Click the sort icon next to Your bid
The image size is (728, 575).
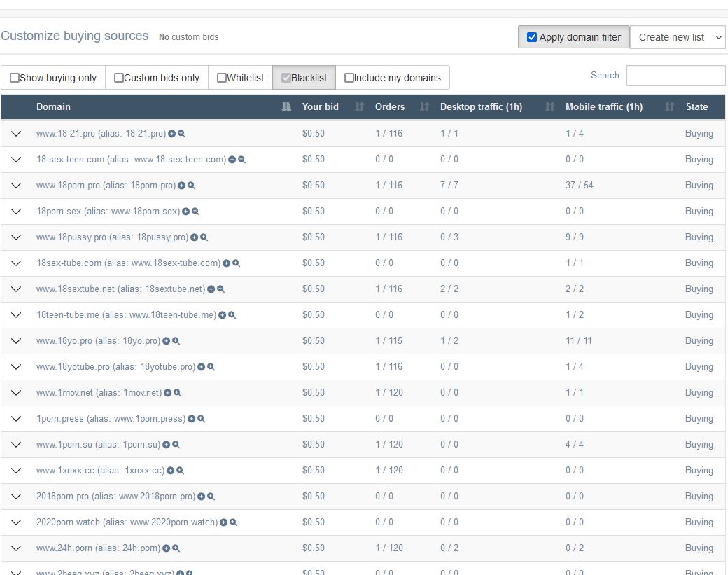[360, 107]
